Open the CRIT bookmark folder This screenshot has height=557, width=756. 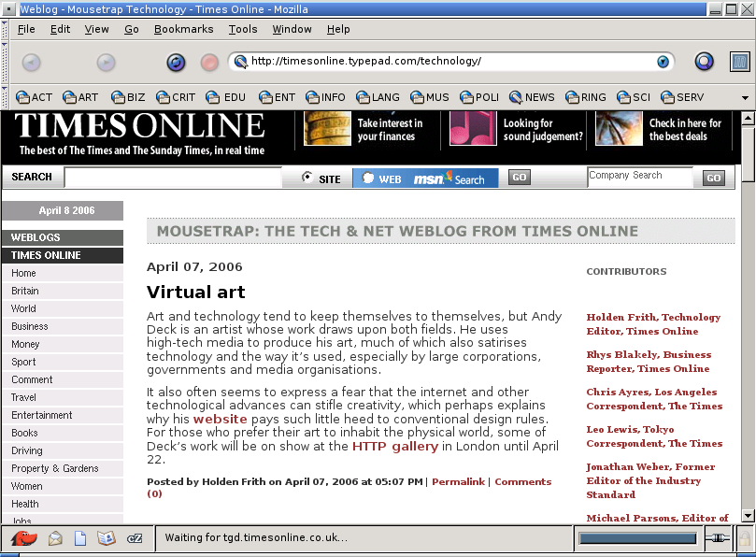tap(176, 97)
